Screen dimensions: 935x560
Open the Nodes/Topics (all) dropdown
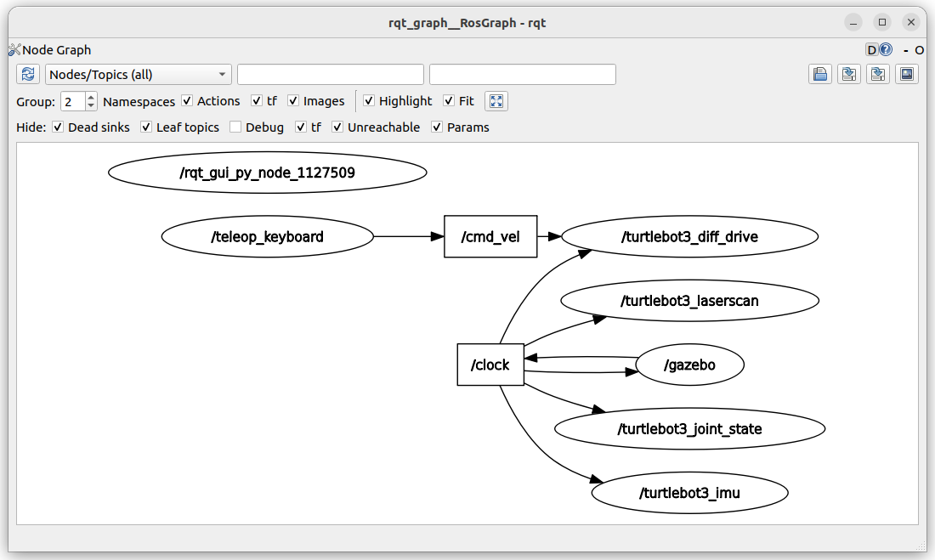139,75
